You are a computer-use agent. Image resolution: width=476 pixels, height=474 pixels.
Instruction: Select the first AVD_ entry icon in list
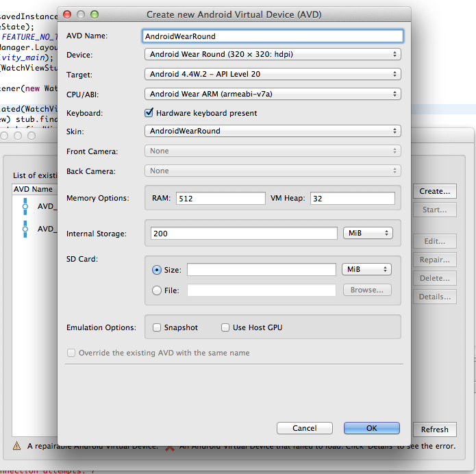click(25, 206)
